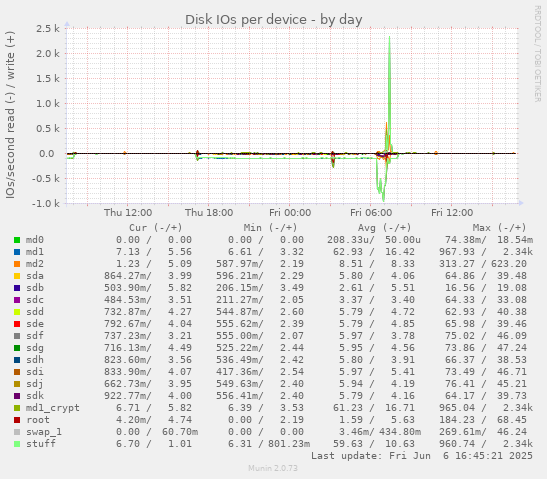Click the 'Fri 00:00' x-axis label

(x=290, y=212)
